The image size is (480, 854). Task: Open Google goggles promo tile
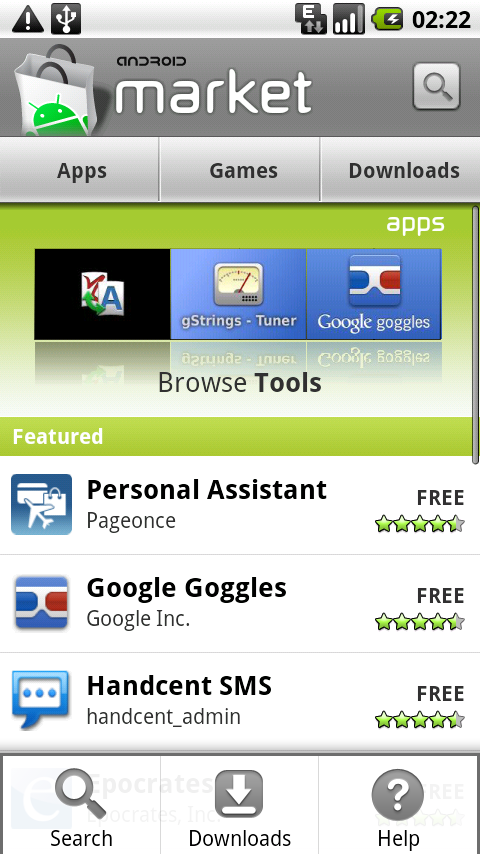[374, 294]
